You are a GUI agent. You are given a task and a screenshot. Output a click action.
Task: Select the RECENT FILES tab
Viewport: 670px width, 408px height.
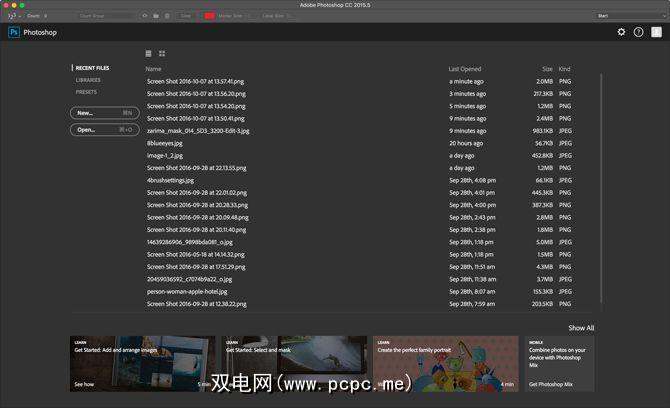tap(92, 68)
